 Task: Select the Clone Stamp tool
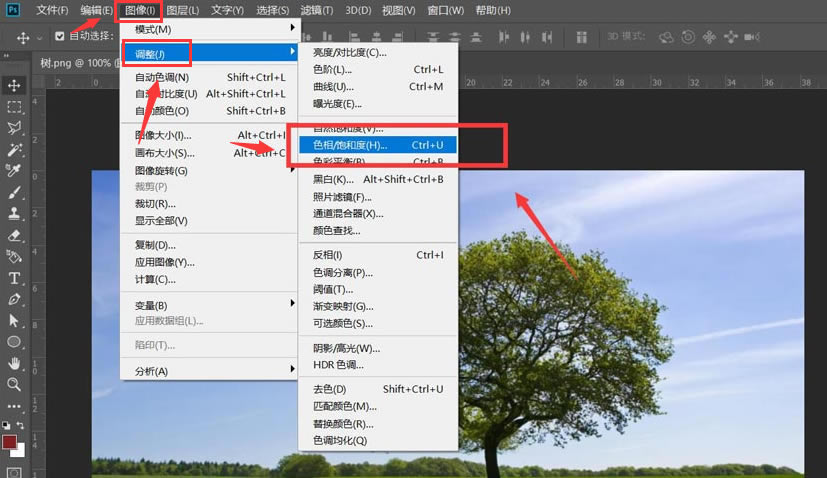coord(14,214)
